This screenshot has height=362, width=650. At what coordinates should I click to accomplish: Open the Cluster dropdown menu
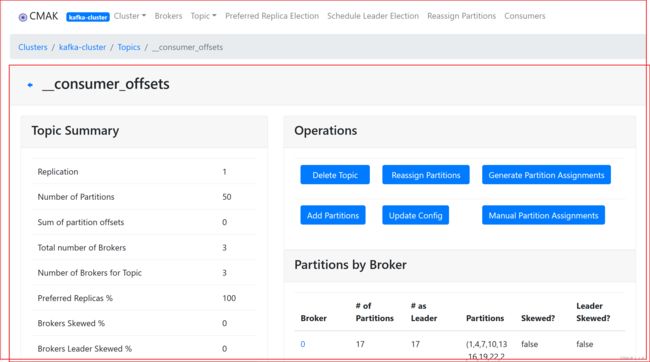pos(130,16)
